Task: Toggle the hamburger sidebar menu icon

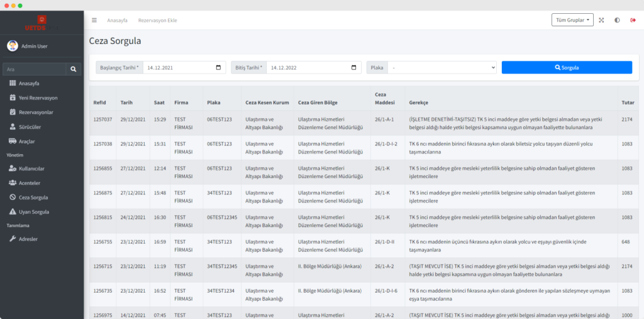Action: (94, 20)
